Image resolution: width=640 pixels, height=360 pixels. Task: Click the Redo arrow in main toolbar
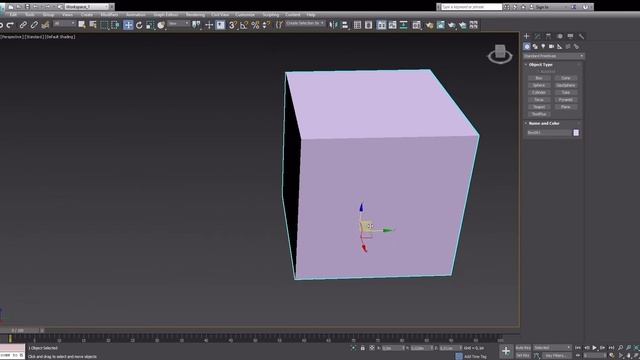[x=11, y=25]
